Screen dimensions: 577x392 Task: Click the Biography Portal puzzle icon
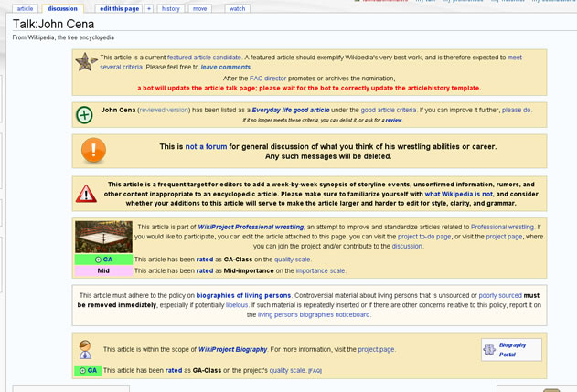click(x=489, y=349)
